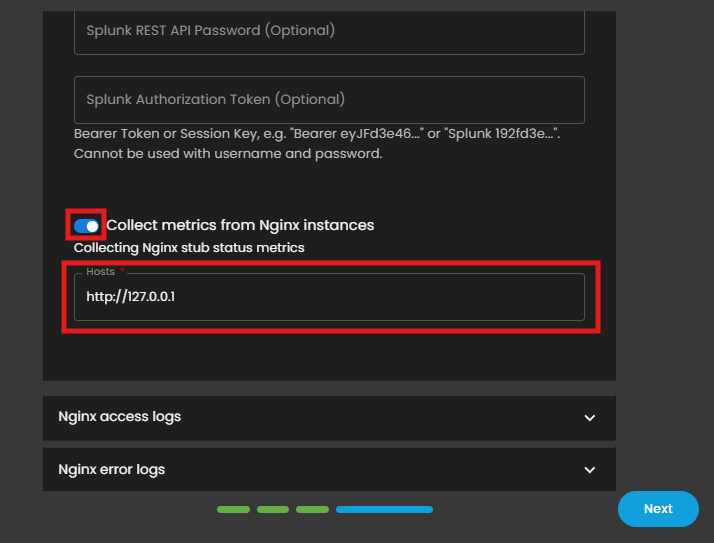Screen dimensions: 714x543
Task: Click the "Cannot be used with username" note
Action: pyautogui.click(x=228, y=154)
